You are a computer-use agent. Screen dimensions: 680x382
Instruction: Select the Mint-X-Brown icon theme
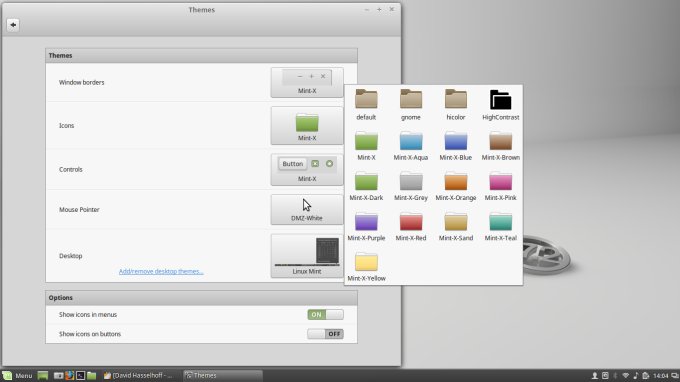point(500,145)
